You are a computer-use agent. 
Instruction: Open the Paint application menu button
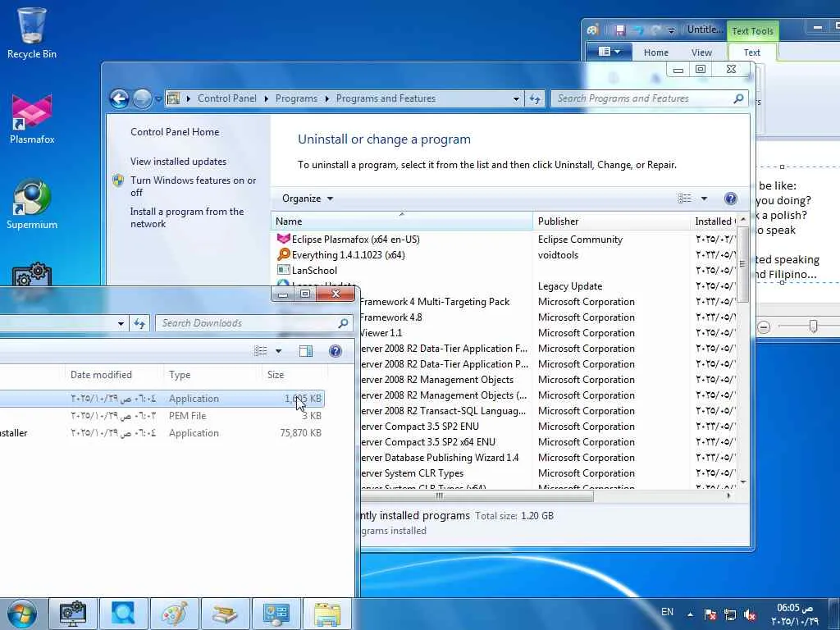(609, 52)
